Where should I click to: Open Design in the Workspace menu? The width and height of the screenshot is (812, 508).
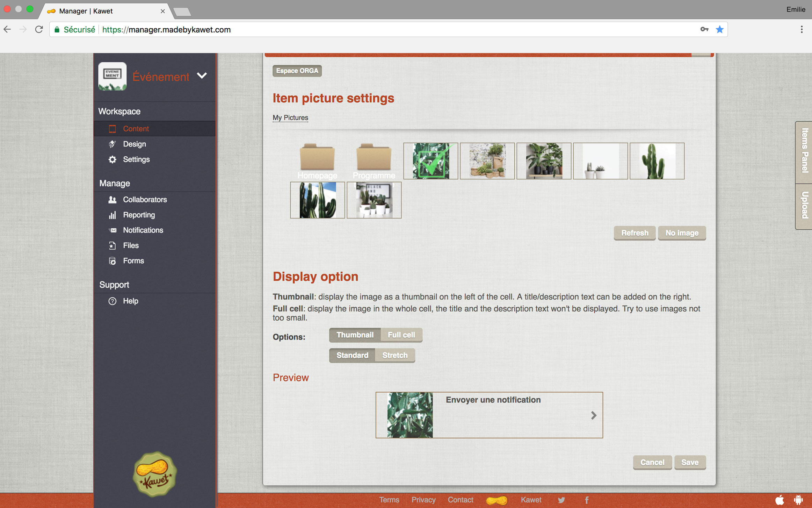click(x=135, y=144)
